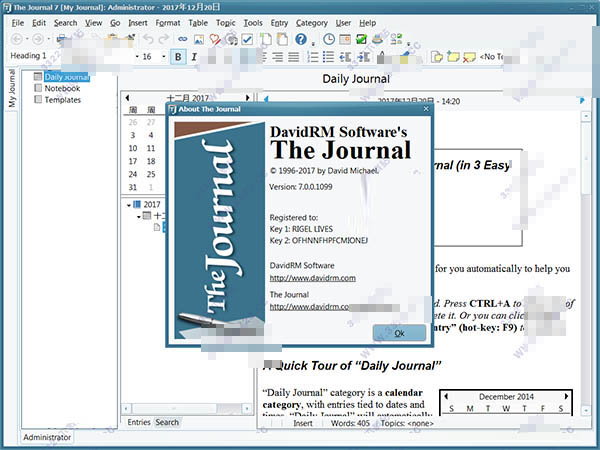Open the Entry menu
Screen dimensions: 600x450
click(x=279, y=23)
